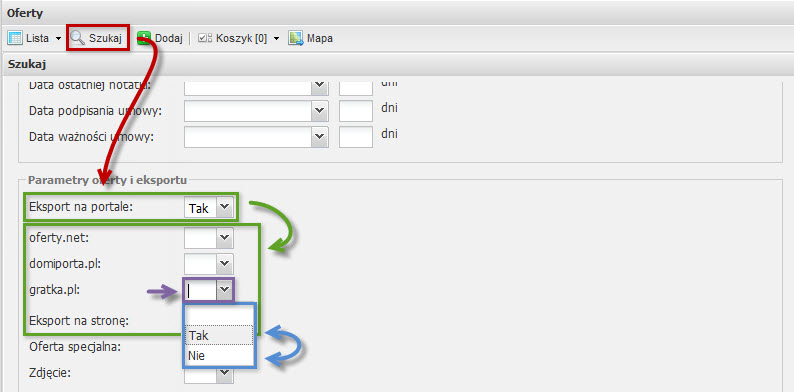
Task: Open the Mapa map icon
Action: pos(296,38)
